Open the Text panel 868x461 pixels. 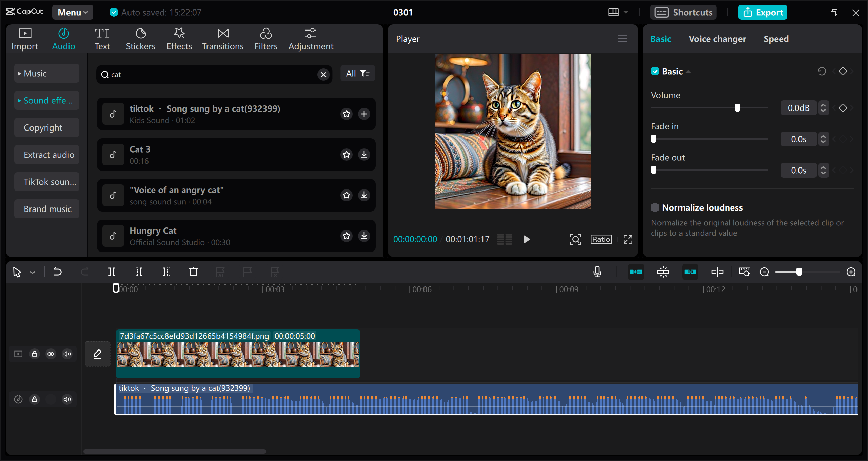point(102,38)
